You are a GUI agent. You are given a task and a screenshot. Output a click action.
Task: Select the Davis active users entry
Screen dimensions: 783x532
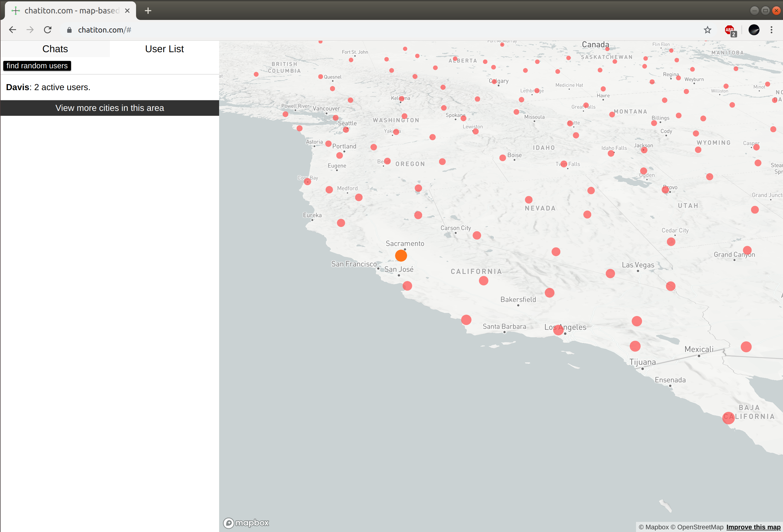[48, 88]
